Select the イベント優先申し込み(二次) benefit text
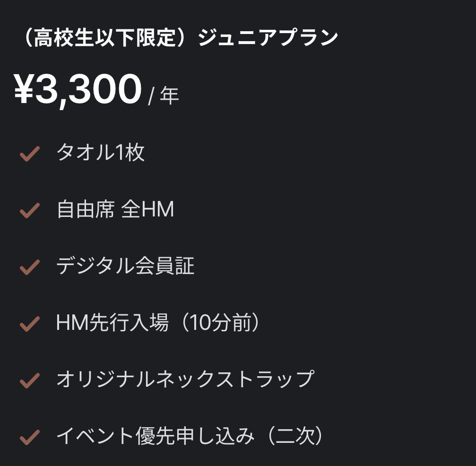 tap(191, 436)
